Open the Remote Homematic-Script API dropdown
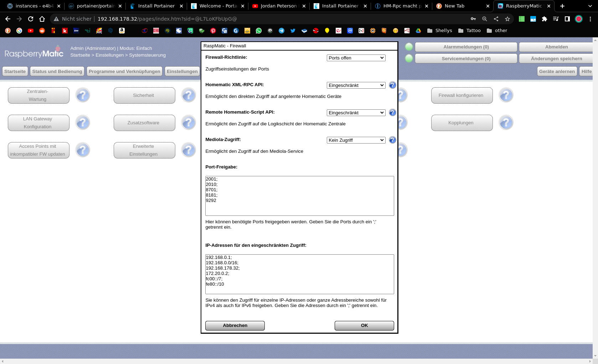598x364 pixels. click(x=356, y=113)
